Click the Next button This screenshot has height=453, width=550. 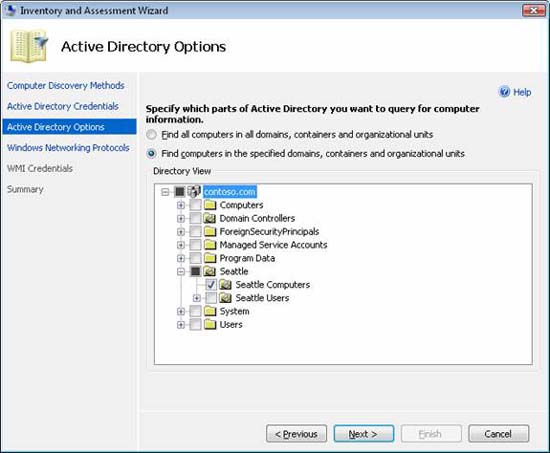click(363, 434)
